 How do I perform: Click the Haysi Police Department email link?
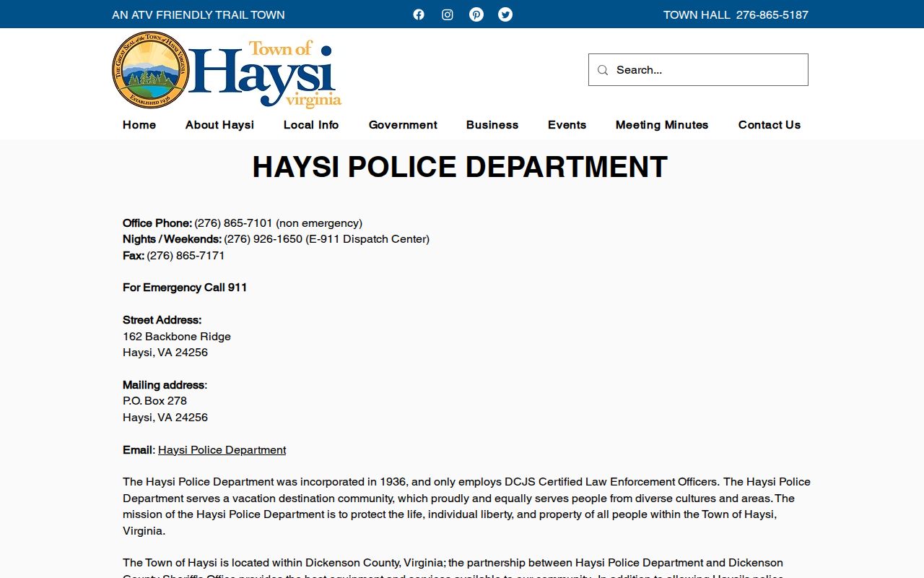point(222,450)
